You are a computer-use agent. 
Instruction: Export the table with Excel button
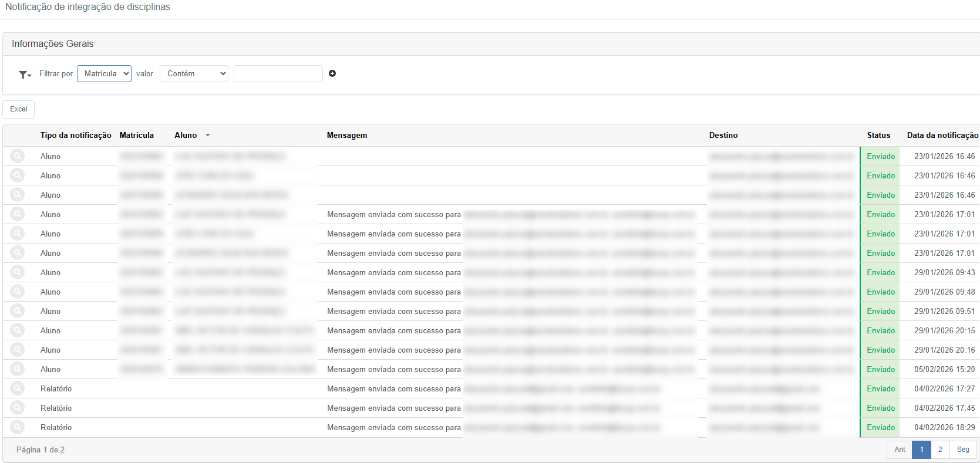click(x=19, y=109)
